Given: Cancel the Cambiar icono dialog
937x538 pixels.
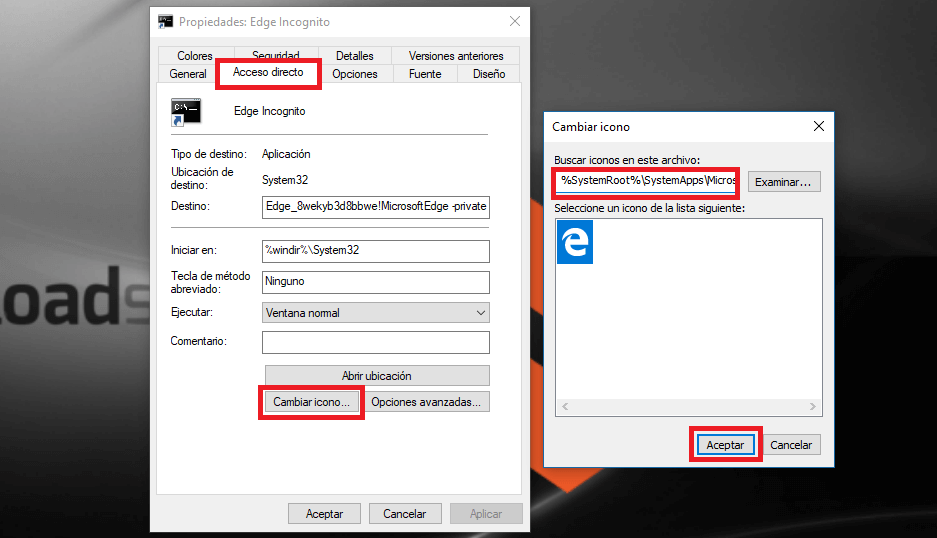Looking at the screenshot, I should pyautogui.click(x=791, y=445).
